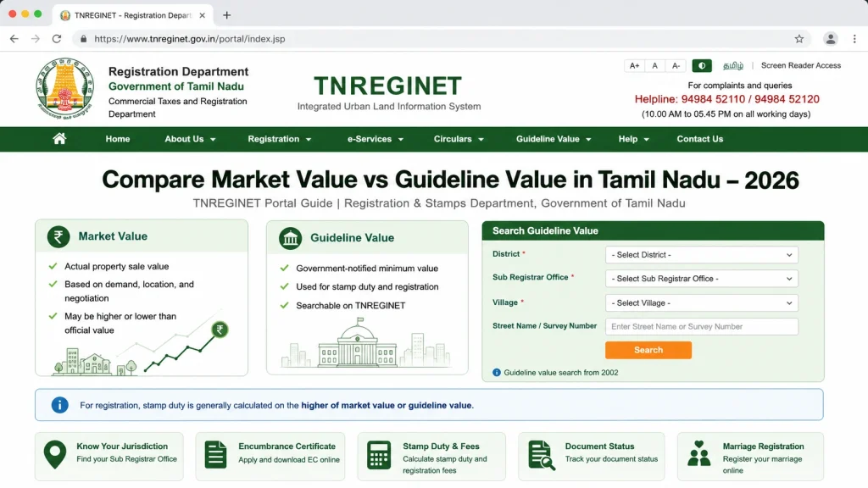Image resolution: width=868 pixels, height=488 pixels.
Task: Click the 'Actual property sale value' text
Action: coord(116,266)
